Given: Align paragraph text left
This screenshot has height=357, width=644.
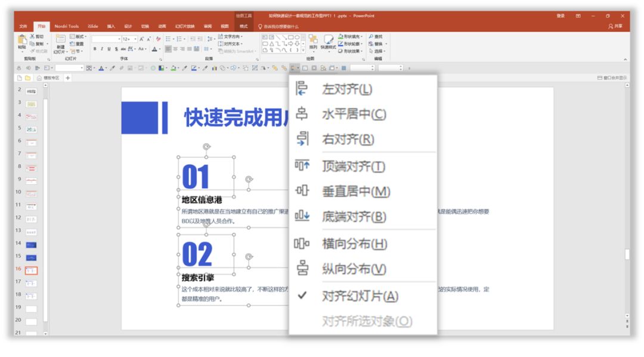Looking at the screenshot, I should tap(168, 49).
